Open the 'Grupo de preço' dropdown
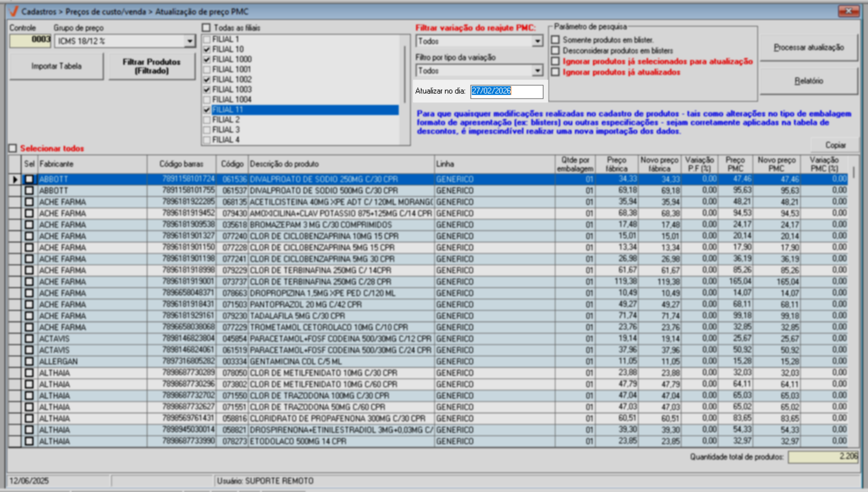 pyautogui.click(x=190, y=41)
